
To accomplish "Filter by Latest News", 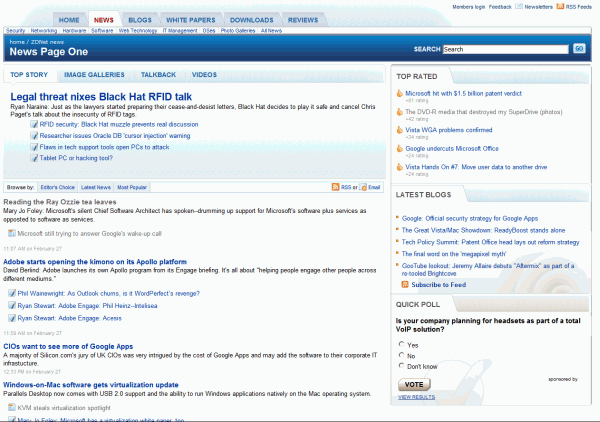I will coord(96,187).
